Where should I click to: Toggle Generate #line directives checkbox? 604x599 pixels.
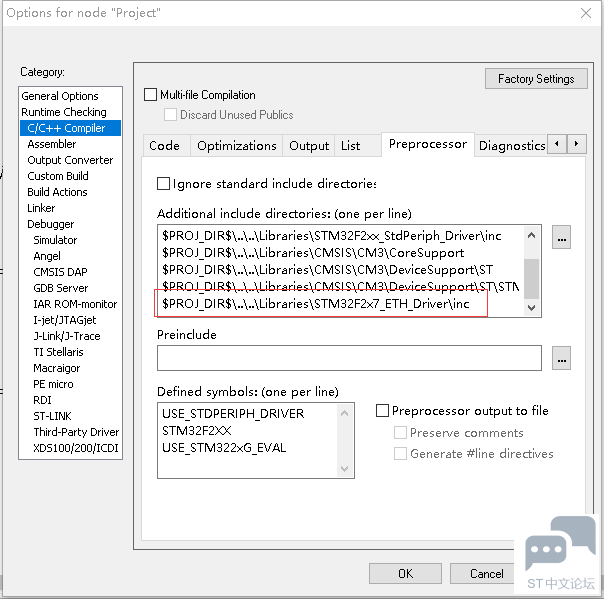400,453
